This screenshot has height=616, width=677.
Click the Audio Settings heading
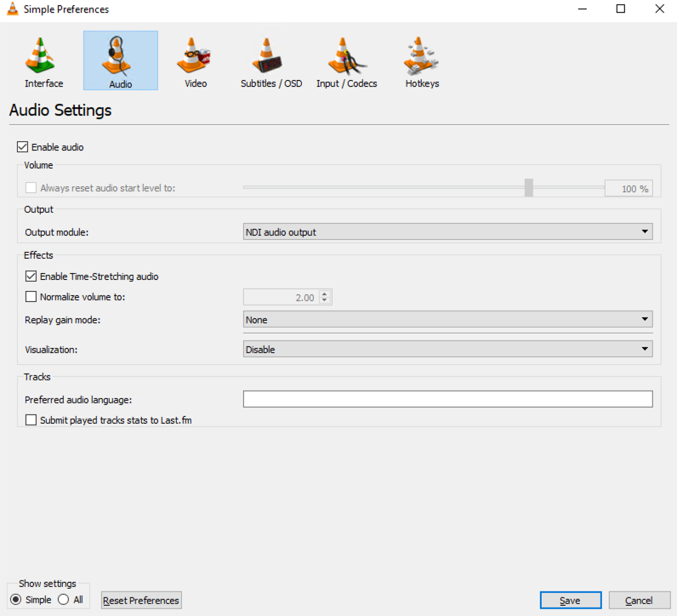tap(60, 110)
